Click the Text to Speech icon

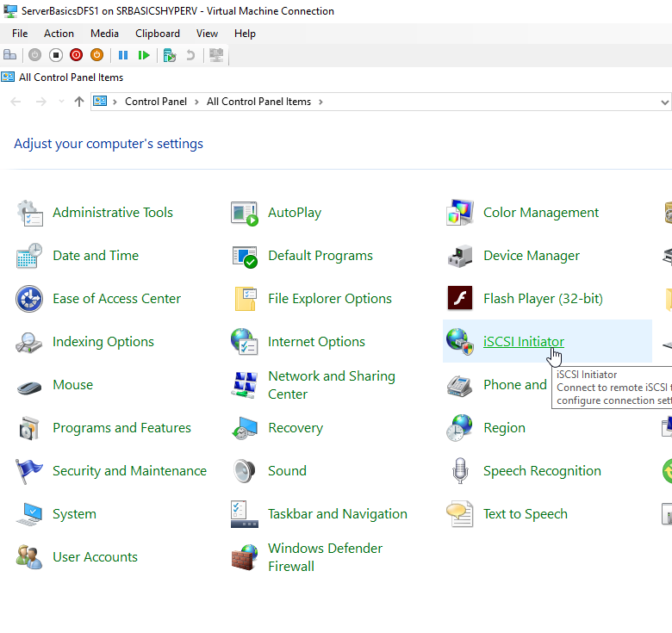click(460, 514)
